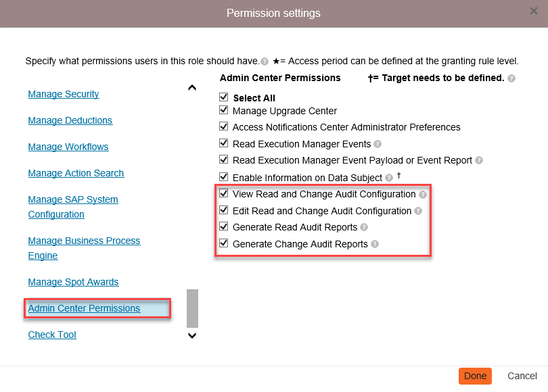
Task: Uncheck Access Notifications Center Administrator Preferences
Action: coord(224,126)
